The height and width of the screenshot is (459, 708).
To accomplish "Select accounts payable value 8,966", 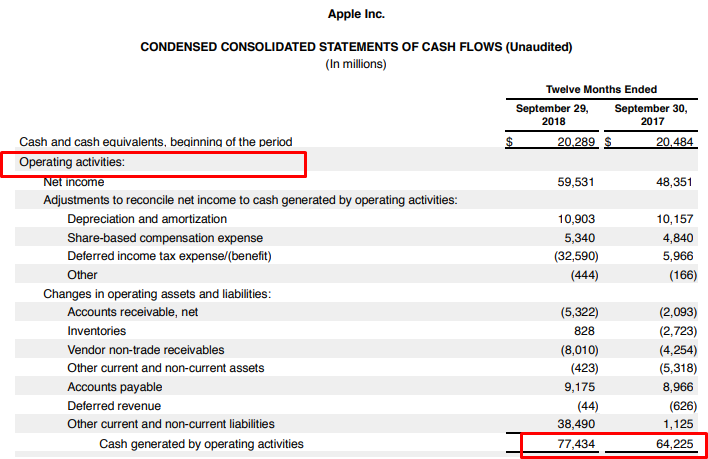I will 678,387.
